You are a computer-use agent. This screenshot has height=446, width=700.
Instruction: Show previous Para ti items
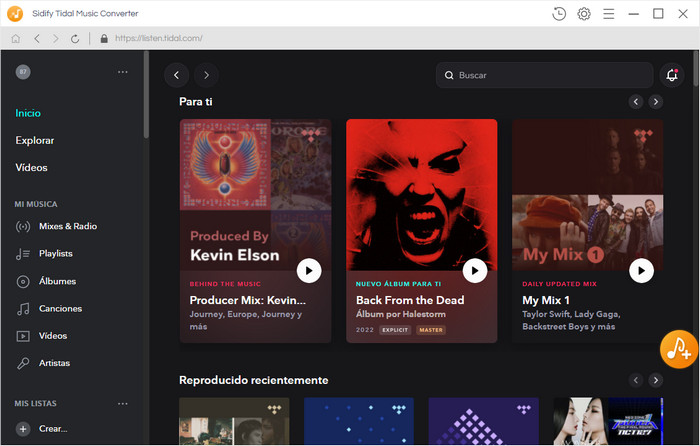[636, 102]
